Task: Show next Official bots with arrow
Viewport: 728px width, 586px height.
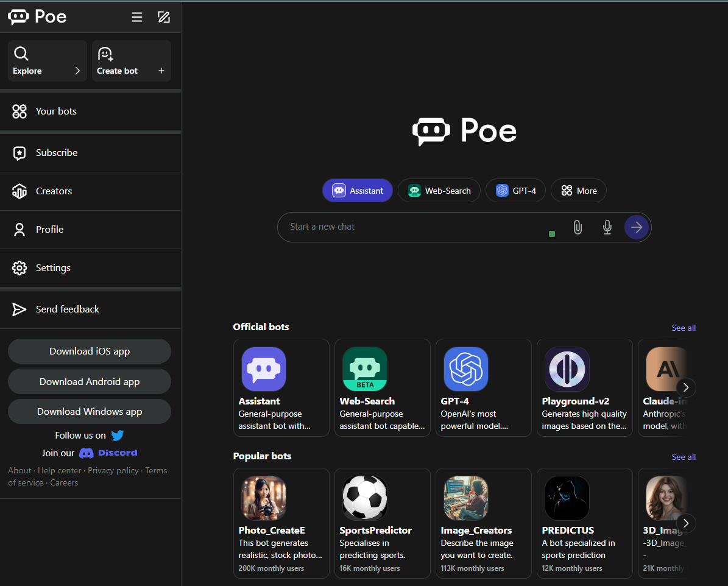Action: pos(686,387)
